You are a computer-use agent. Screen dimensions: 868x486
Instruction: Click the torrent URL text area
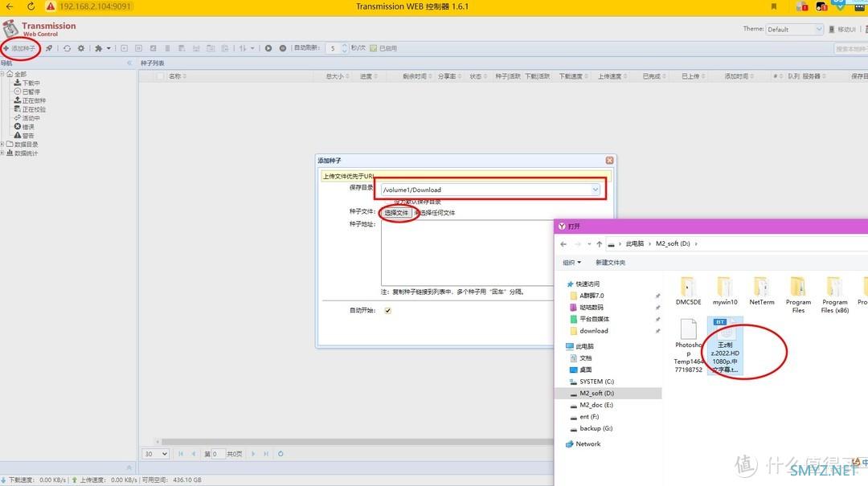pyautogui.click(x=468, y=253)
